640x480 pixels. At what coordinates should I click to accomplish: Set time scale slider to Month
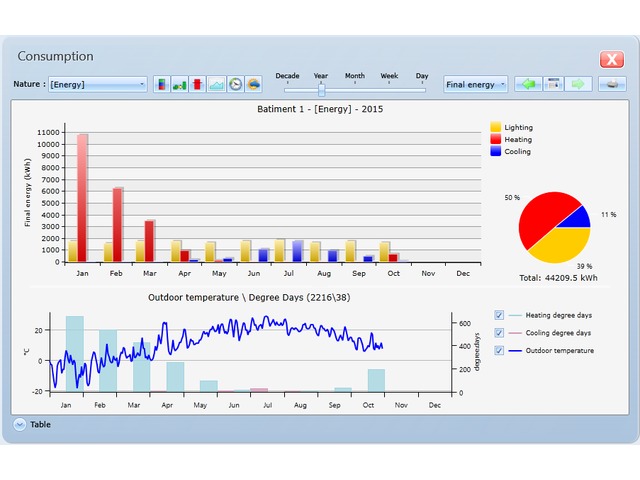(355, 88)
